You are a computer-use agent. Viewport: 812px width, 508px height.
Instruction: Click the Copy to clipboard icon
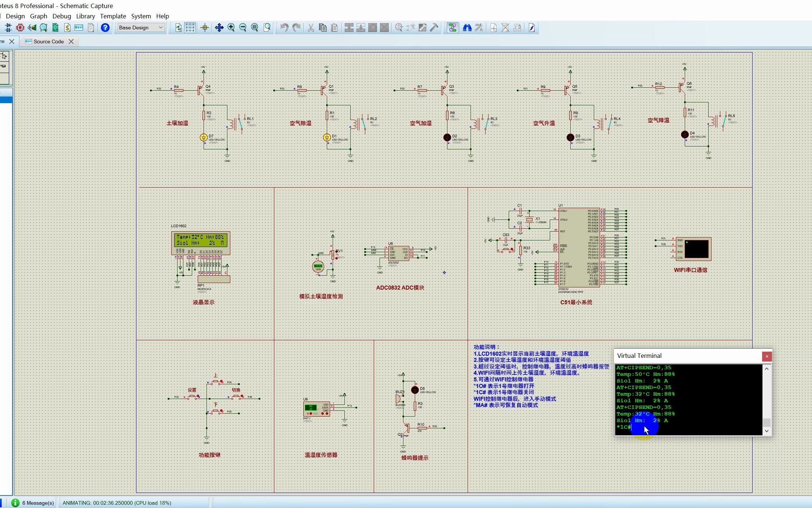tap(322, 28)
